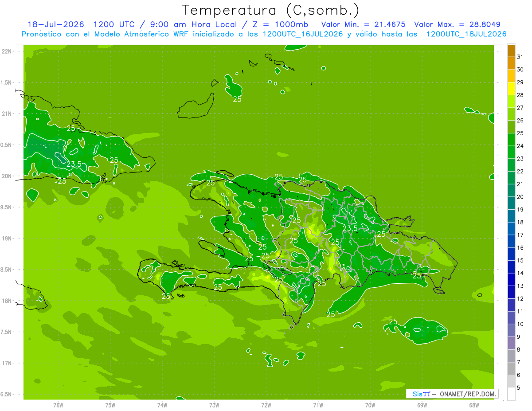Click the teal 19–20 colorbar swatch

tap(511, 203)
